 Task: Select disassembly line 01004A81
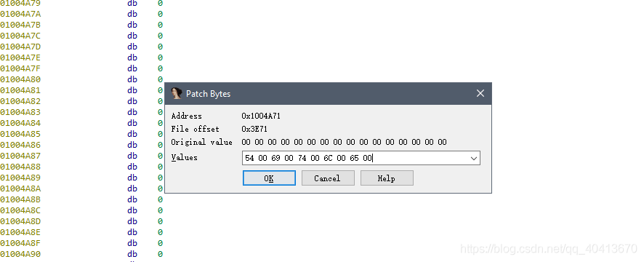[81, 90]
